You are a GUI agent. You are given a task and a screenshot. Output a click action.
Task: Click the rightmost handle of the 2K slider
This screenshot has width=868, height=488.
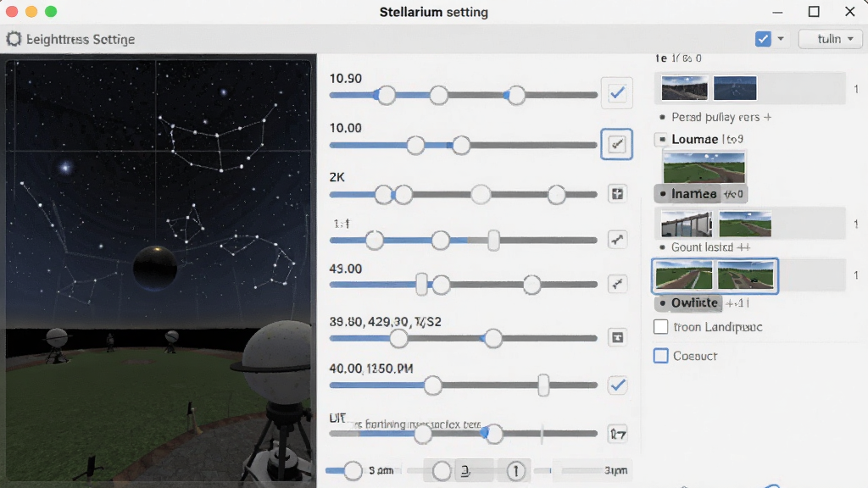pyautogui.click(x=556, y=195)
